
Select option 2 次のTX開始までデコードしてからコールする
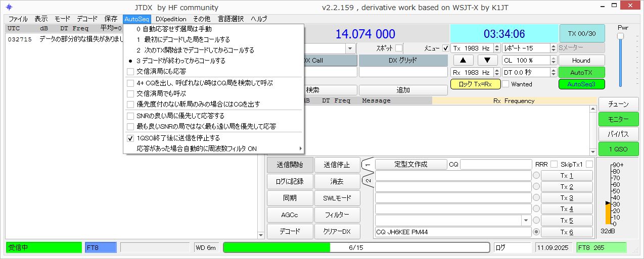pos(213,50)
